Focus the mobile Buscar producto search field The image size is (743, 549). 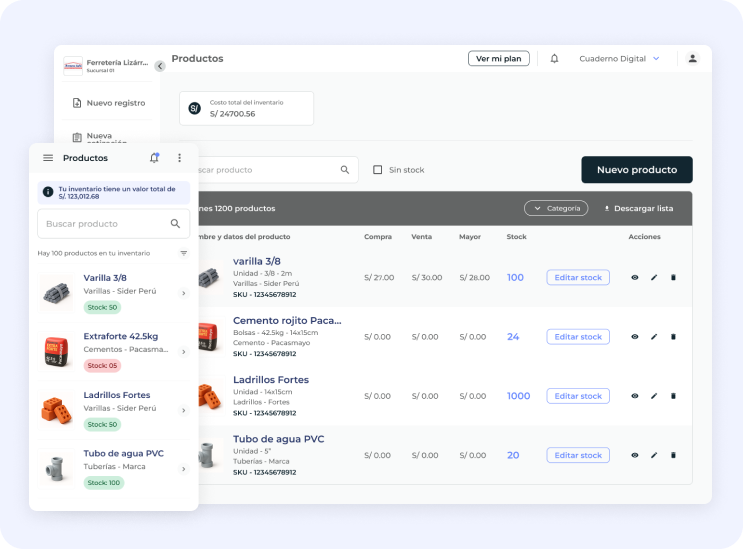click(113, 224)
